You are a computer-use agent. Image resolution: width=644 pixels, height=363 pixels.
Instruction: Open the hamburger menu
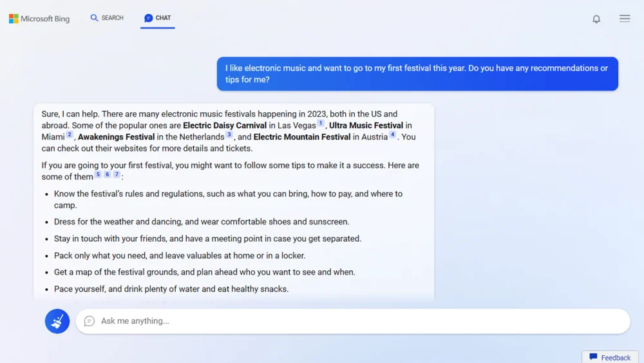point(625,19)
